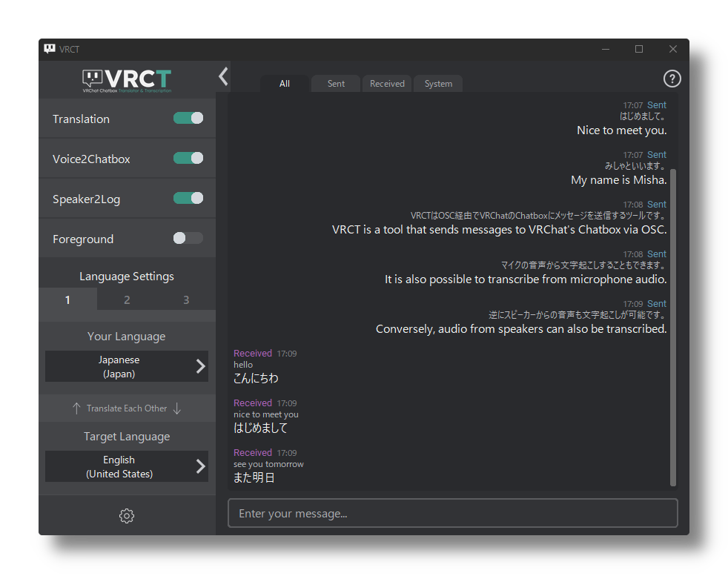
Task: Click the Speaker2Log label
Action: (86, 199)
